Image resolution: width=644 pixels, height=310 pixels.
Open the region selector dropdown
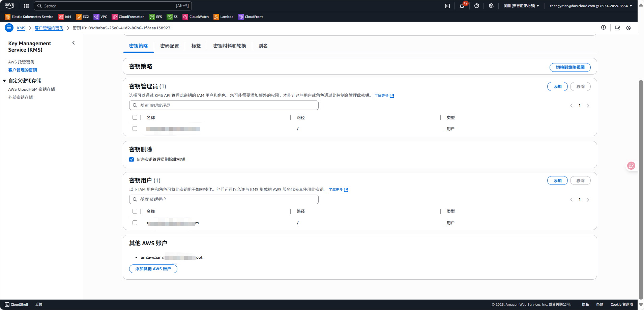521,6
